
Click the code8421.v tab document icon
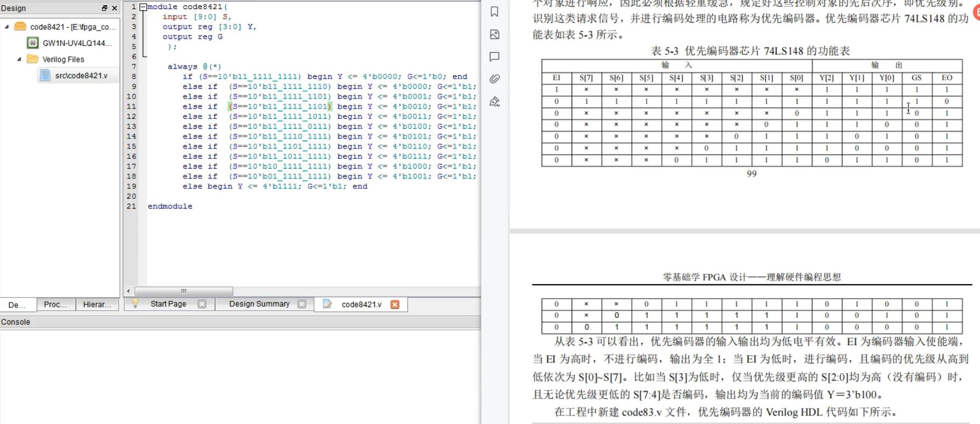(x=327, y=304)
